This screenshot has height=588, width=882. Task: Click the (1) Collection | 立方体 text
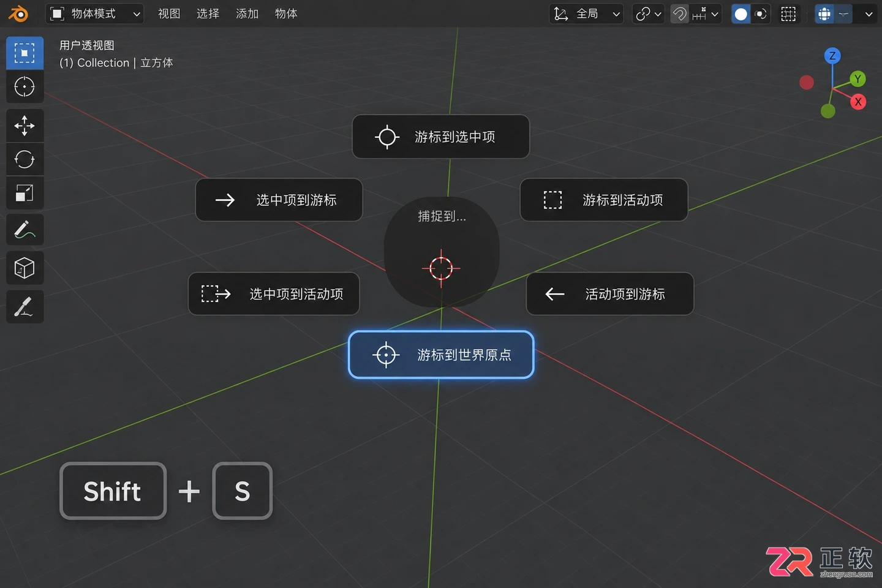click(x=116, y=62)
